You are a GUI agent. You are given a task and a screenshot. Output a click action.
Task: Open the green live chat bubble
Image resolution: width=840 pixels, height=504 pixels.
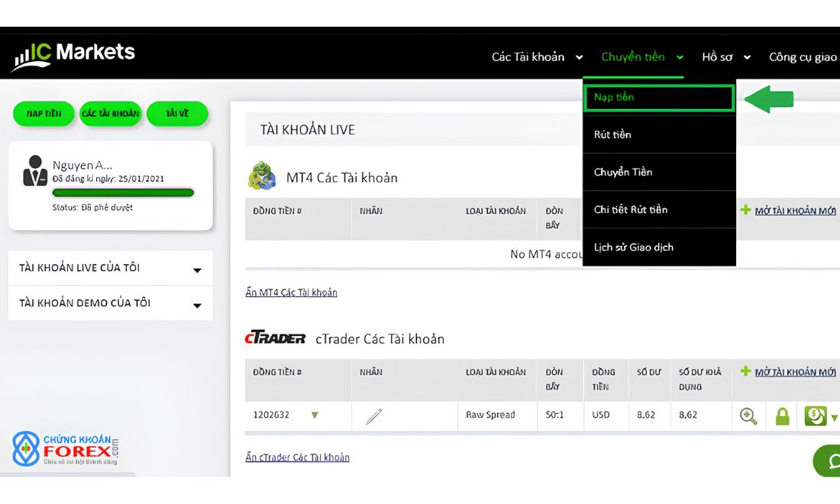827,460
